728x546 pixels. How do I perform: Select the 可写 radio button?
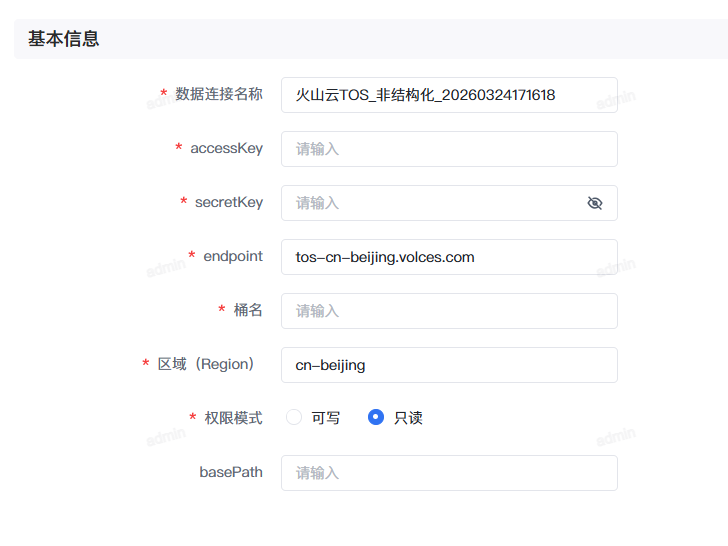[294, 417]
